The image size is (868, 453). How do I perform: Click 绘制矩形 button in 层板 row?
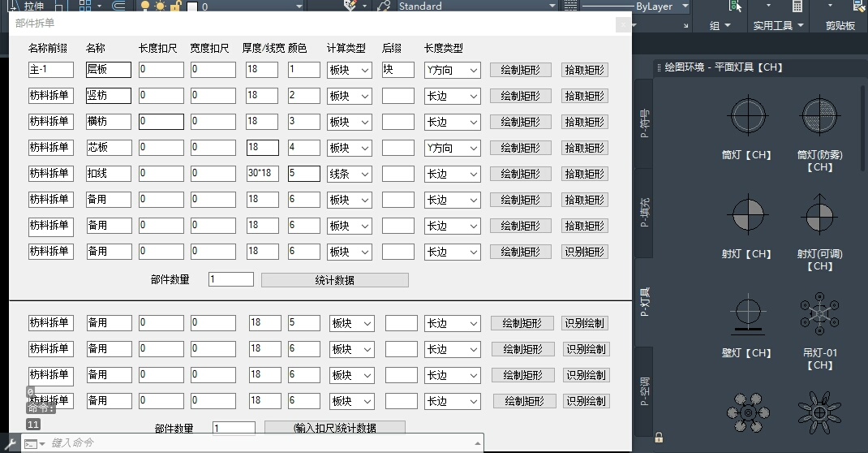click(520, 70)
